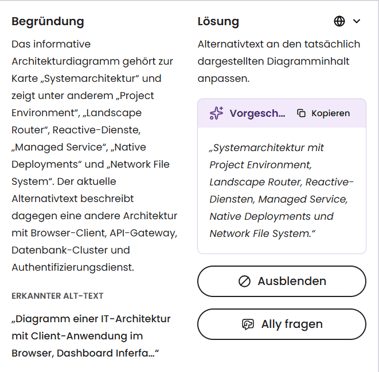Copy the suggested alt text via Kopieren

coord(323,113)
